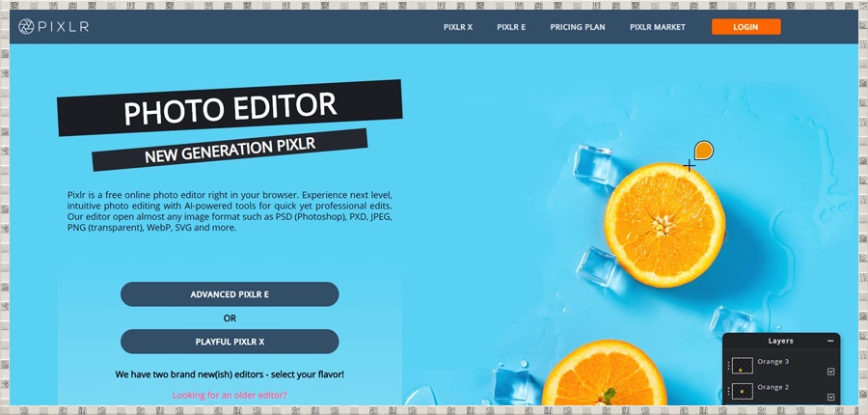Viewport: 868px width, 415px height.
Task: Open the PIXLR X menu item
Action: (458, 27)
